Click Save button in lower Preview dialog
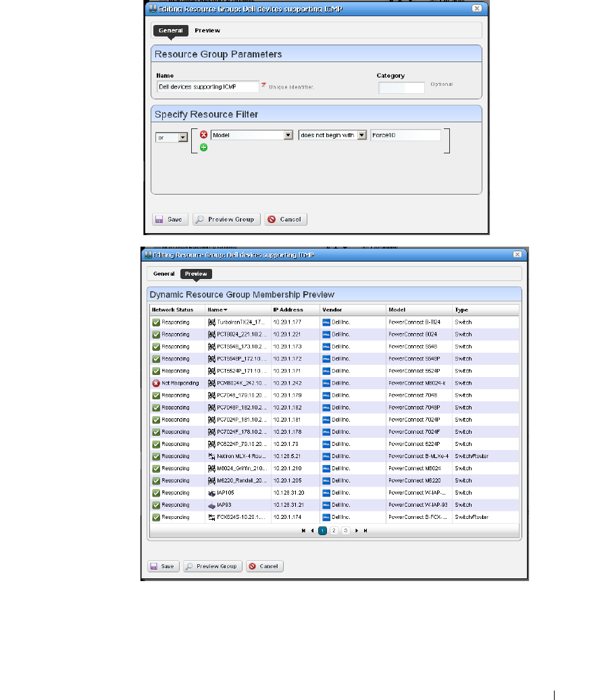Image resolution: width=608 pixels, height=700 pixels. click(x=163, y=566)
